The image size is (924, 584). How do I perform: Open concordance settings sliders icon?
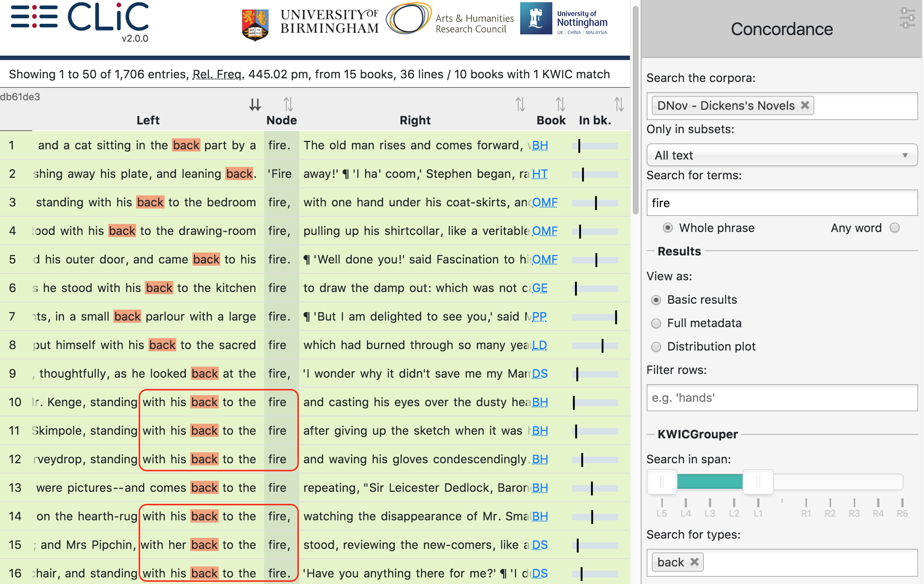[907, 18]
